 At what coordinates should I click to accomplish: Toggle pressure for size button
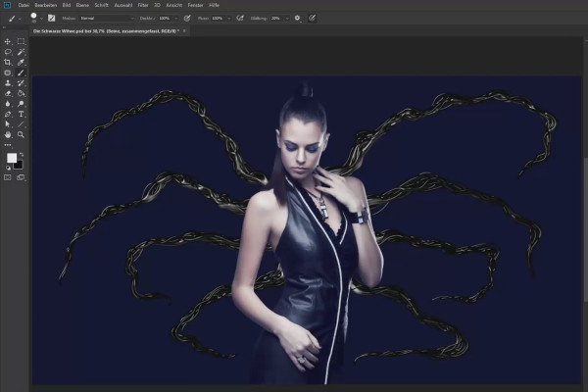pyautogui.click(x=312, y=18)
